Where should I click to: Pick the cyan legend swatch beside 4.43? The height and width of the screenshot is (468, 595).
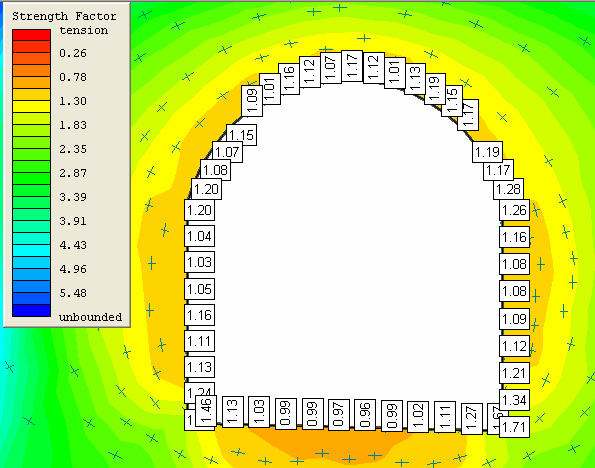pyautogui.click(x=31, y=250)
